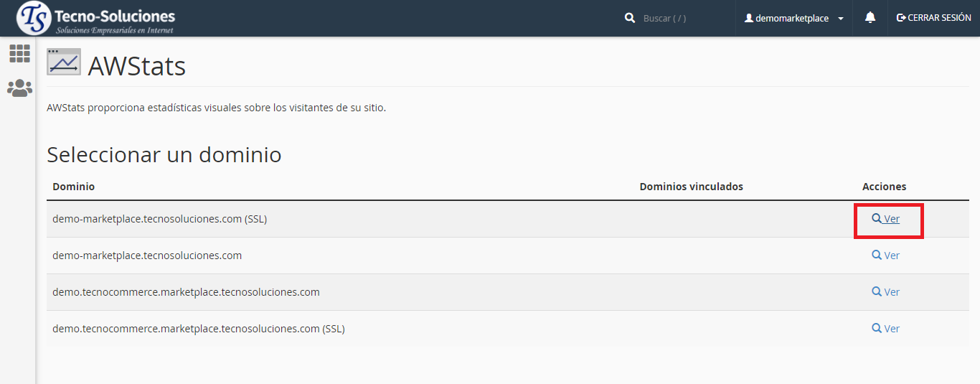
Task: Click magnifier icon for demo.tecnocommerce (SSL) row
Action: (x=876, y=328)
